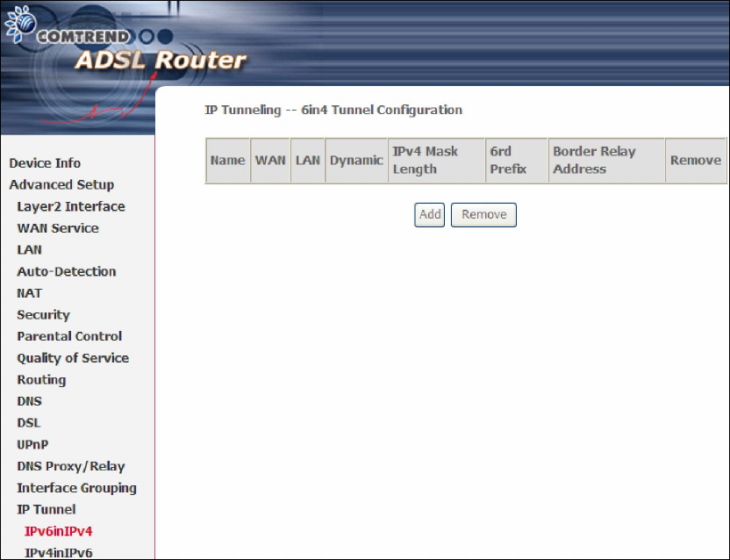Screen dimensions: 730x560
Task: Select the IPv6inIPv4 submenu item
Action: pyautogui.click(x=58, y=531)
